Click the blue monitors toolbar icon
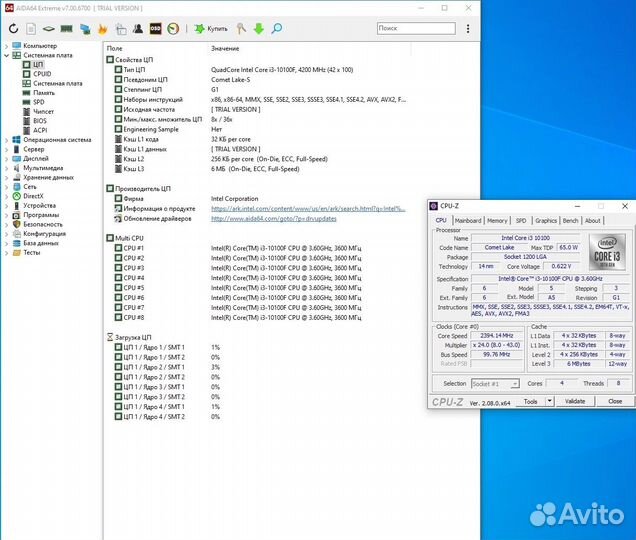The image size is (636, 540). click(85, 29)
